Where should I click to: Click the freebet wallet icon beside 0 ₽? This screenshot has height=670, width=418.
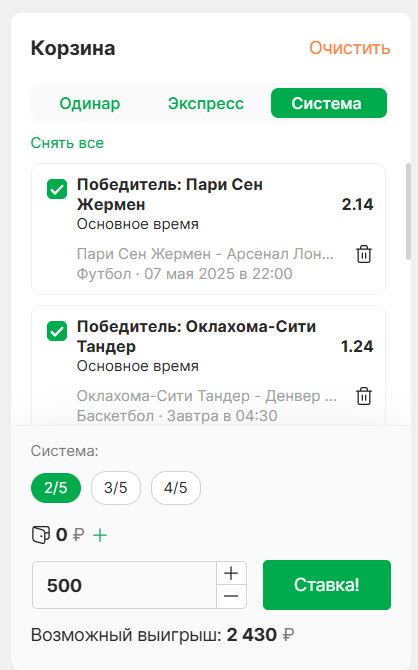click(x=41, y=535)
